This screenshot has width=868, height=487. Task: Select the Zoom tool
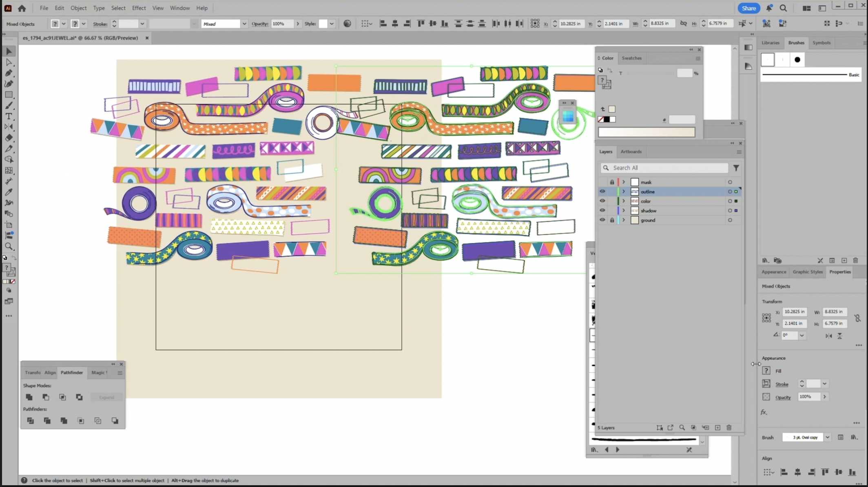[9, 246]
